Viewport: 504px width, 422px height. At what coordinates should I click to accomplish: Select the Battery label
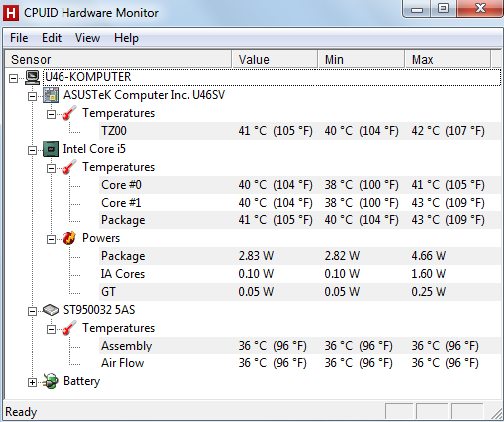81,381
